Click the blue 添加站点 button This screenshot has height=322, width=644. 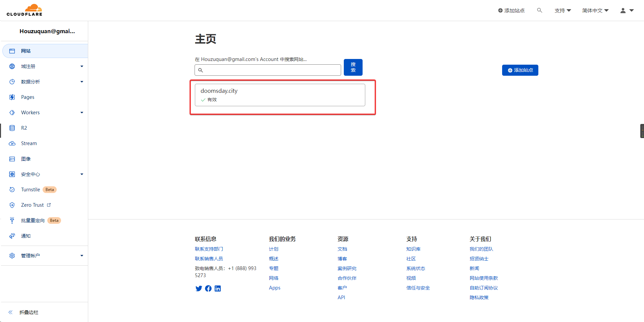click(x=520, y=70)
